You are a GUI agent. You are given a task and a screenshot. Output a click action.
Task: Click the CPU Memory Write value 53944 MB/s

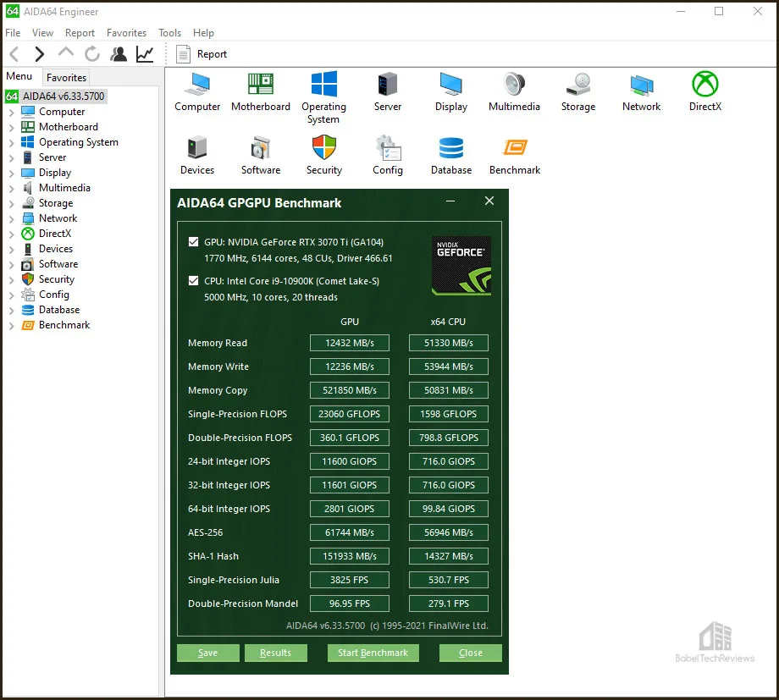click(449, 367)
